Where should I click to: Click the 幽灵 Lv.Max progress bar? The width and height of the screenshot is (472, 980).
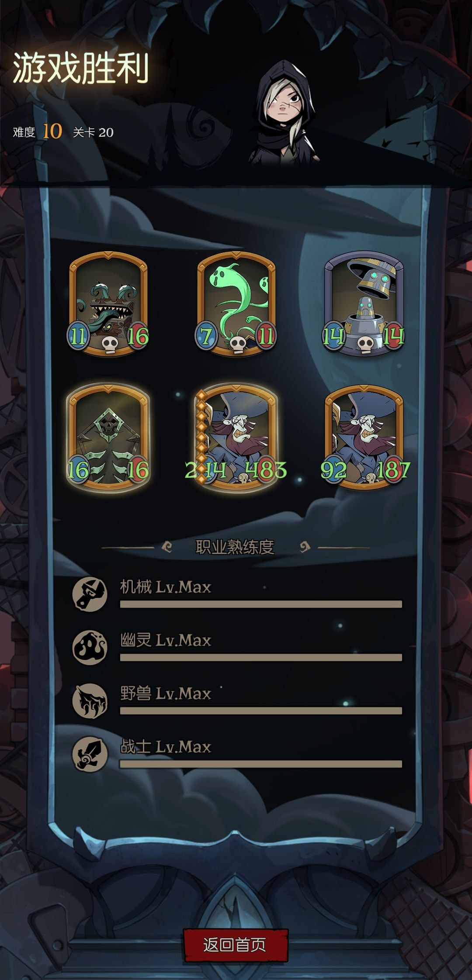click(261, 657)
